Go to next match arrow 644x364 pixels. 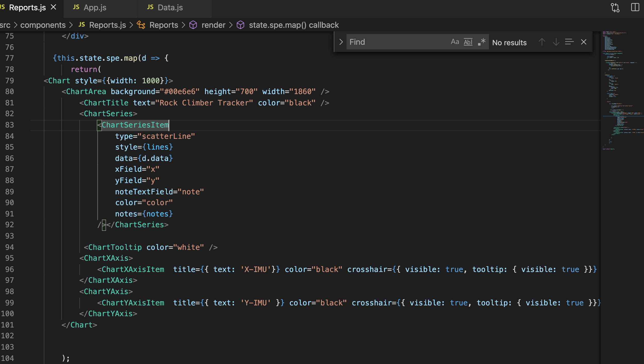coord(556,42)
